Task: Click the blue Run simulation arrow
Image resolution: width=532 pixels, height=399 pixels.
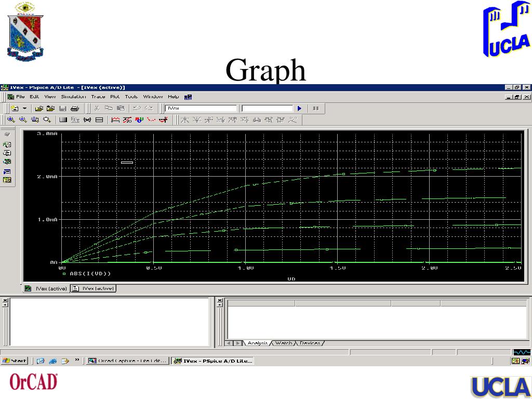Action: click(x=299, y=108)
